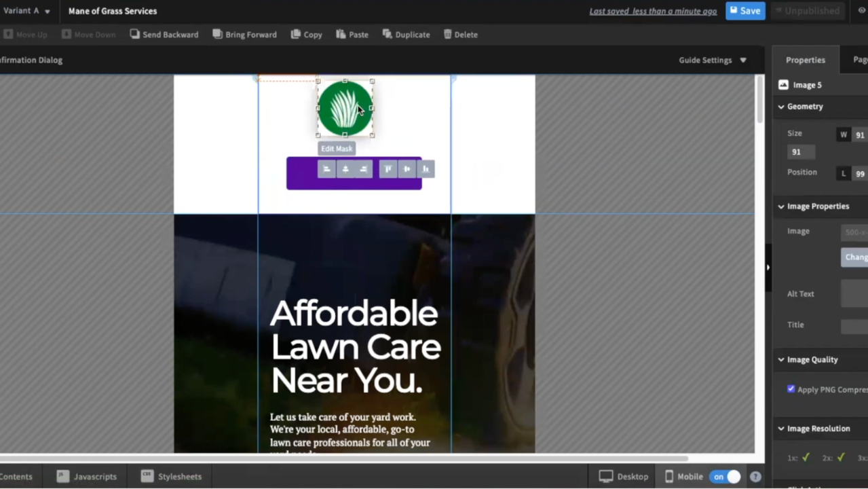Screen dimensions: 868x489
Task: Click the Save button
Action: tap(745, 10)
